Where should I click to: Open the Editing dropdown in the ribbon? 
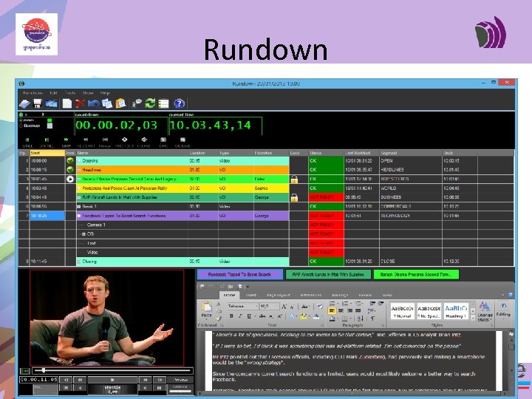point(503,310)
